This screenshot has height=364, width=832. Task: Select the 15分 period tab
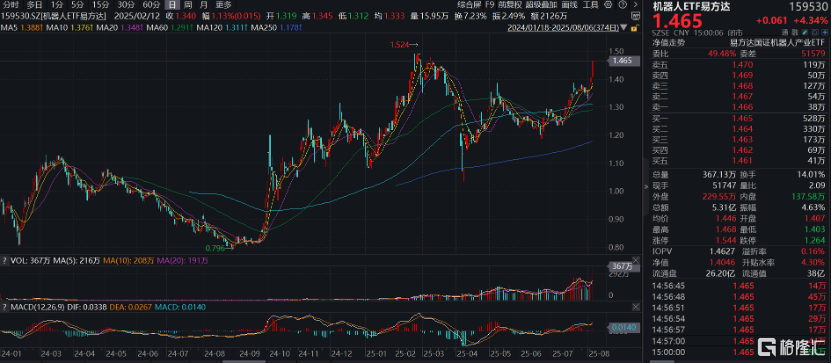(100, 5)
